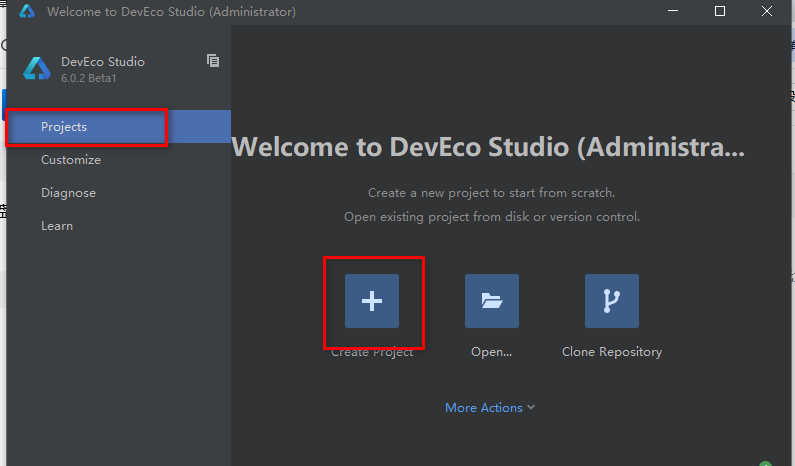This screenshot has height=466, width=795.
Task: Click the plus icon to create project
Action: pyautogui.click(x=372, y=301)
